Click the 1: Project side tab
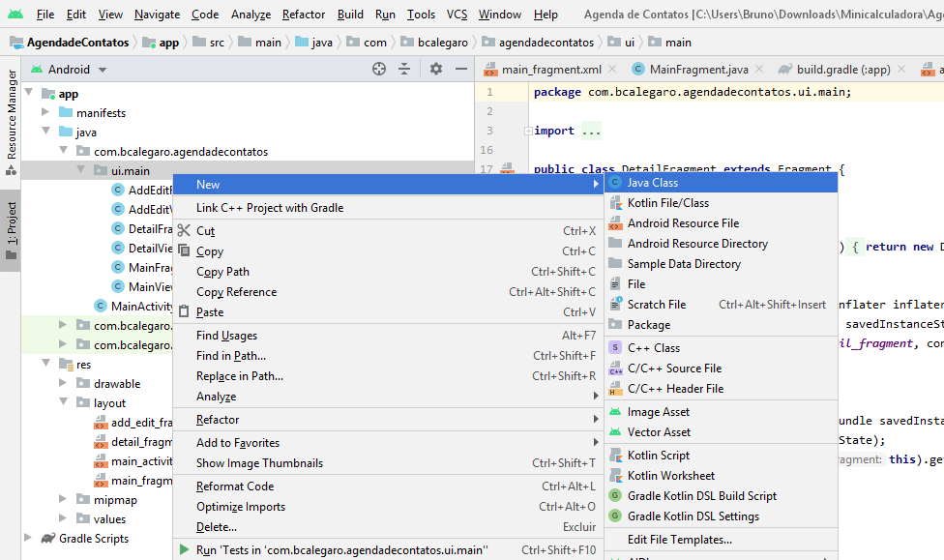Image resolution: width=944 pixels, height=560 pixels. coord(12,228)
